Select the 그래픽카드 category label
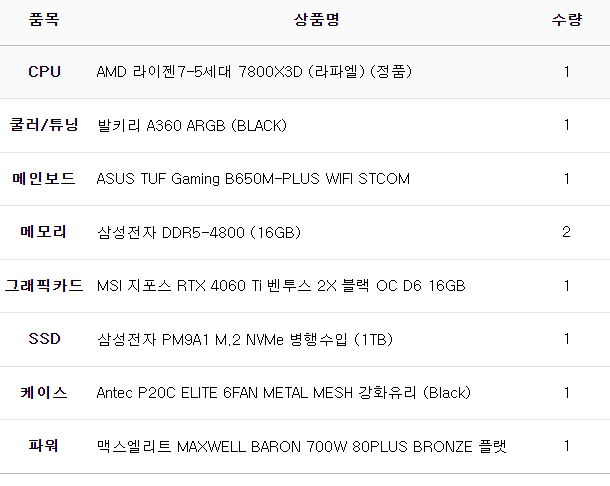This screenshot has height=486, width=610. tap(44, 286)
